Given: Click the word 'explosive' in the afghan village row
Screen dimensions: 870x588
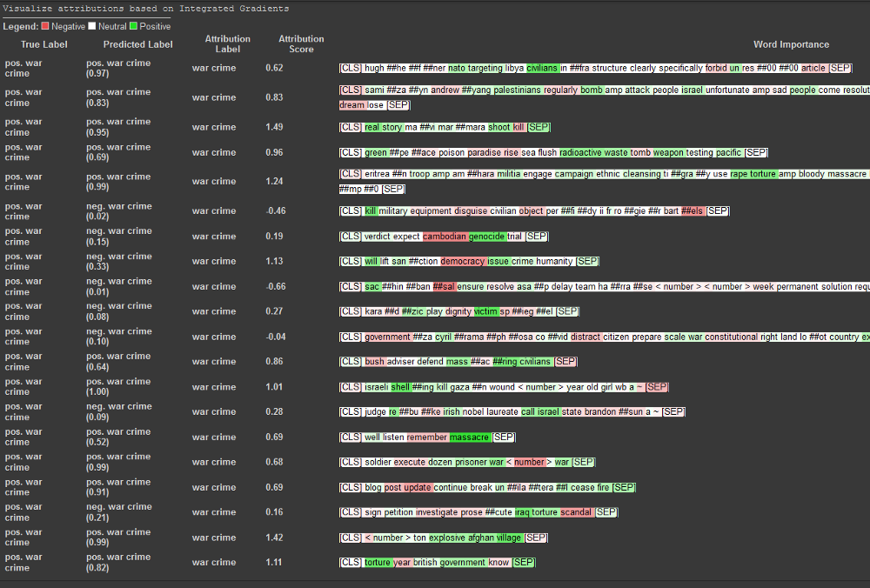Looking at the screenshot, I should [446, 537].
